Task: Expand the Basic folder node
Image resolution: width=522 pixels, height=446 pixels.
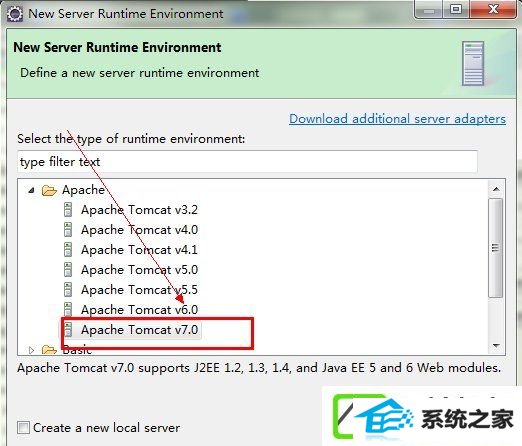Action: tap(32, 350)
